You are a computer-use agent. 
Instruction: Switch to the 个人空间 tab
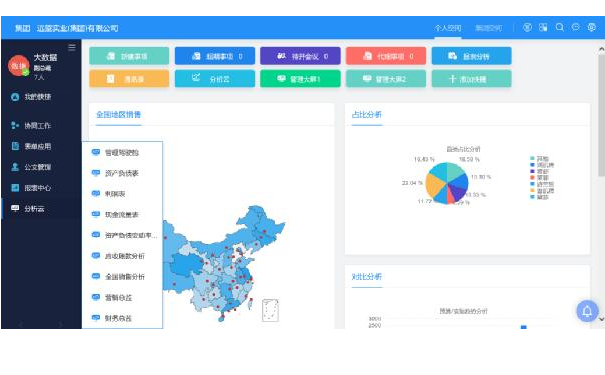pos(448,28)
